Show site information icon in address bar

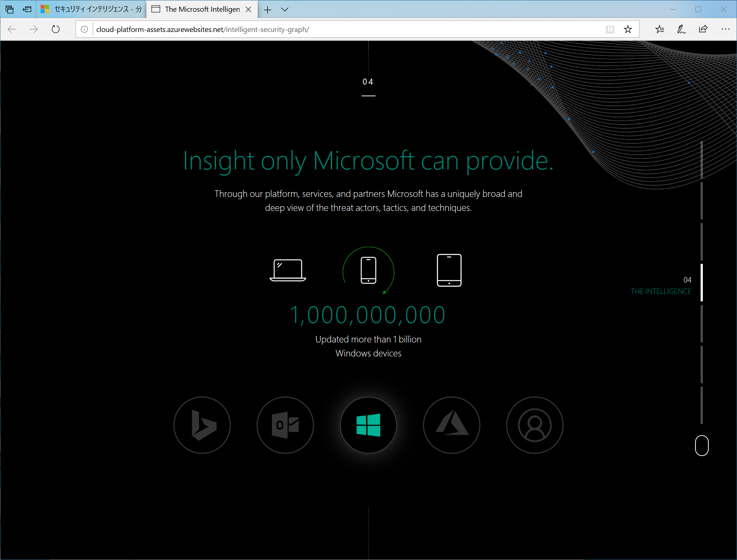(x=85, y=29)
